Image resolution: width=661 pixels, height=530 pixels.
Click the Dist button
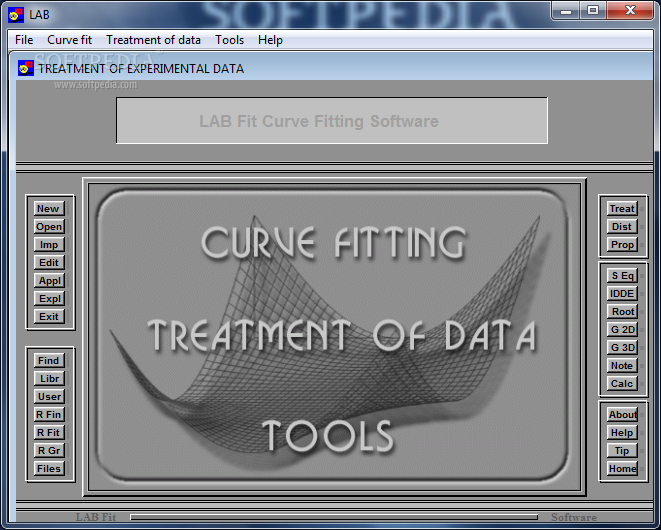pyautogui.click(x=622, y=226)
